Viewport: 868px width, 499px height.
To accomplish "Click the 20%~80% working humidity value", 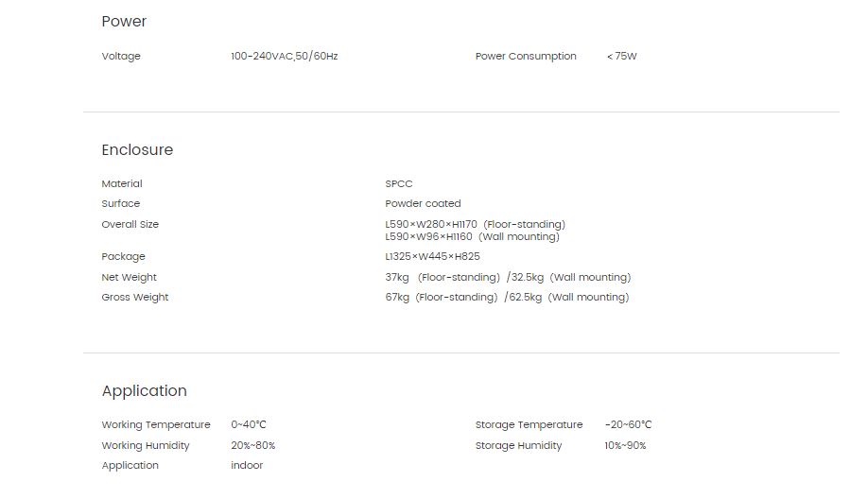I will pos(253,446).
